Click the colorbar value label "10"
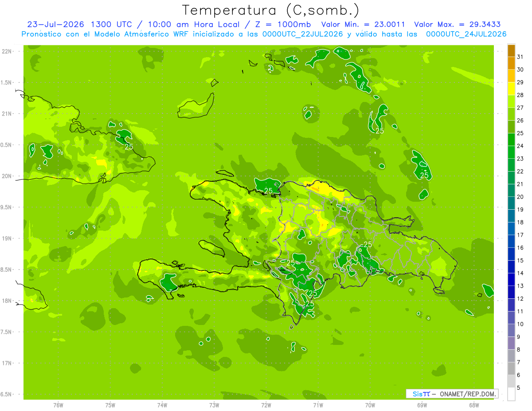 pos(520,324)
